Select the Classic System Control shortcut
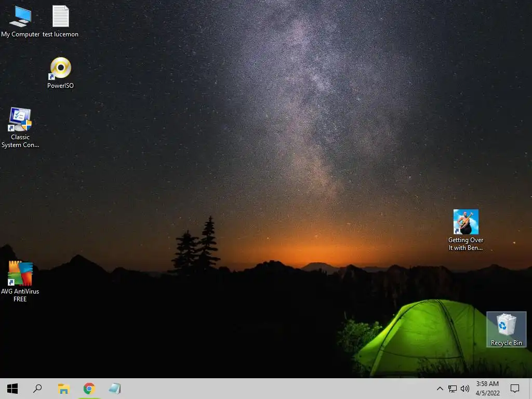The height and width of the screenshot is (399, 532). [20, 128]
